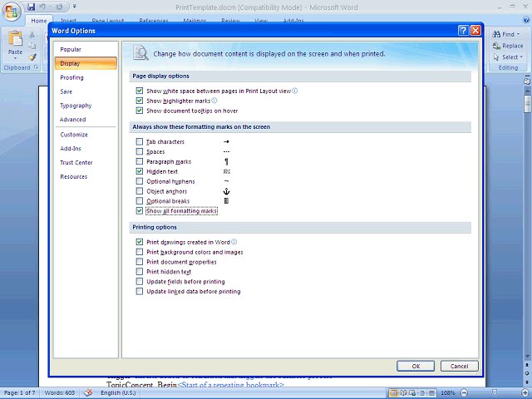Enable Spaces formatting mark checkbox
Viewport: 532px width, 399px height.
[140, 151]
